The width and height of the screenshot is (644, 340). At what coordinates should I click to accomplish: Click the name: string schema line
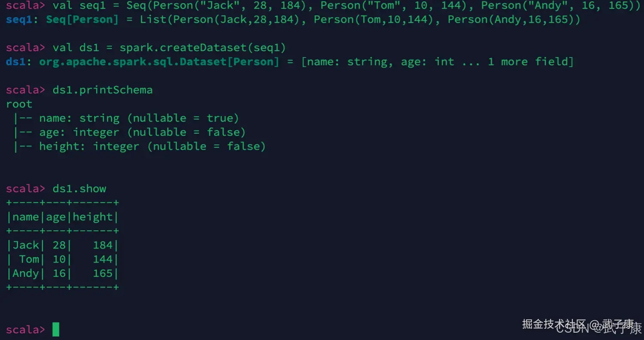coord(126,118)
